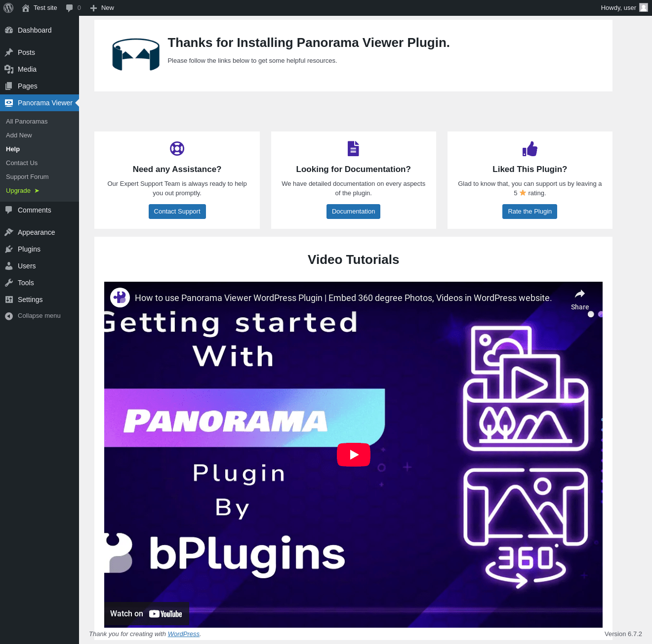Click the Appearance brush icon

pyautogui.click(x=9, y=232)
